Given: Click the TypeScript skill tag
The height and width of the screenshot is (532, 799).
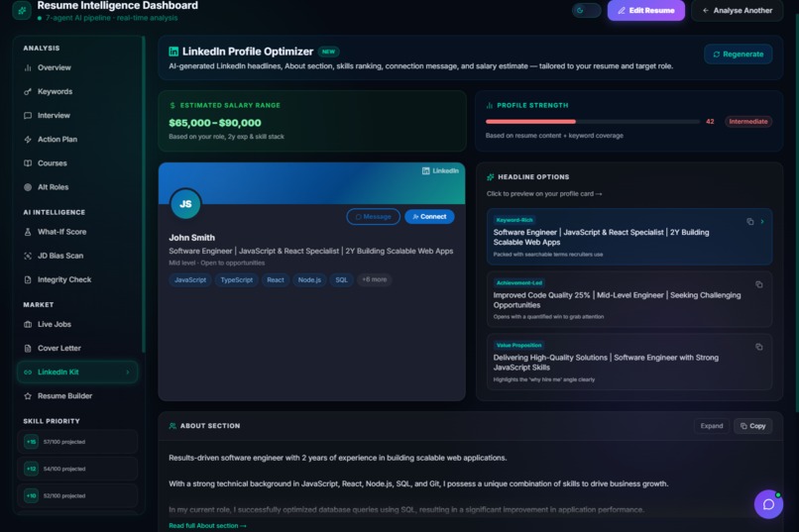Looking at the screenshot, I should pyautogui.click(x=237, y=280).
